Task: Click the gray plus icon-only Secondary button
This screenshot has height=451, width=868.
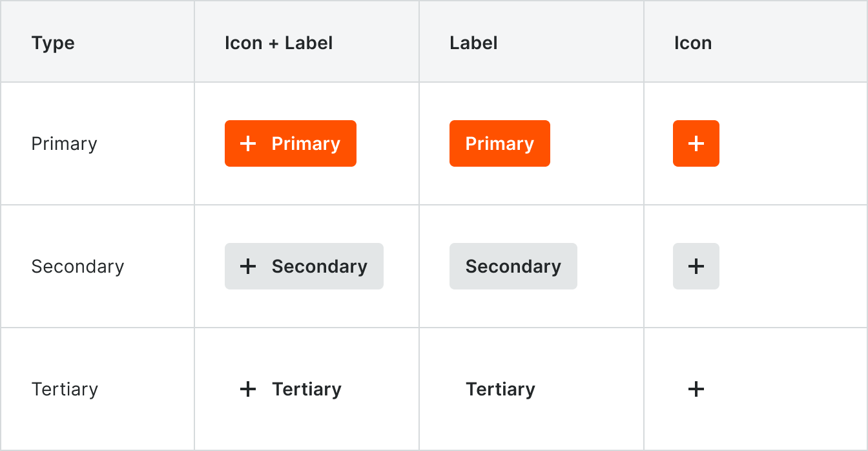Action: [x=696, y=266]
